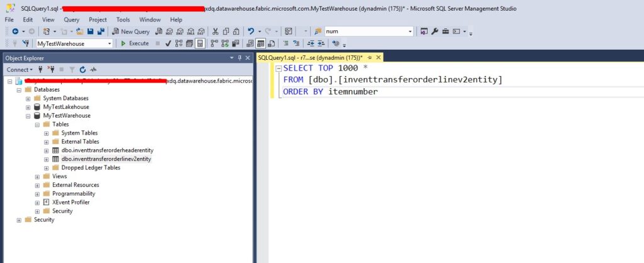The width and height of the screenshot is (644, 263).
Task: Collapse the SELECT statement outline box
Action: [x=279, y=68]
